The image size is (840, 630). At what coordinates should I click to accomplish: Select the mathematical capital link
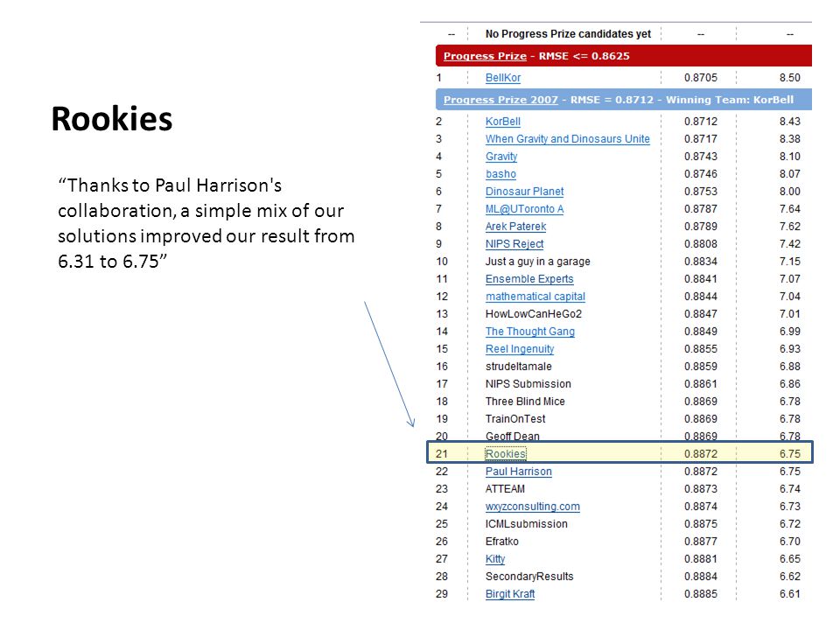pyautogui.click(x=535, y=297)
